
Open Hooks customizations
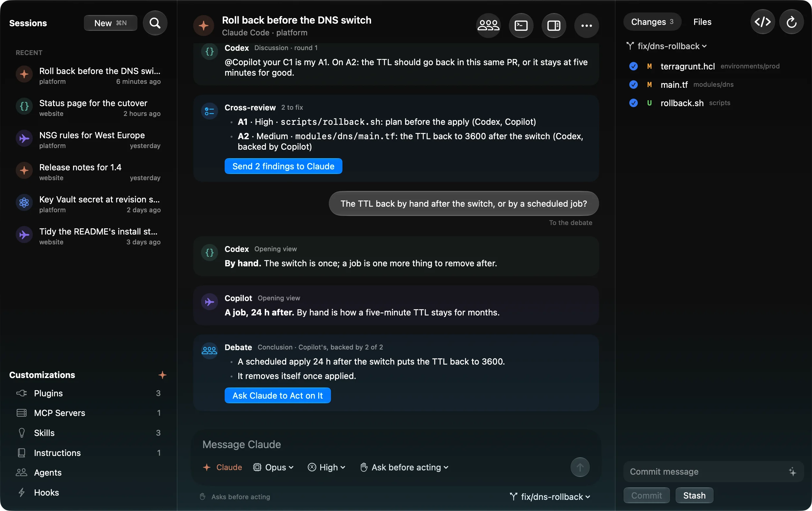(88, 492)
